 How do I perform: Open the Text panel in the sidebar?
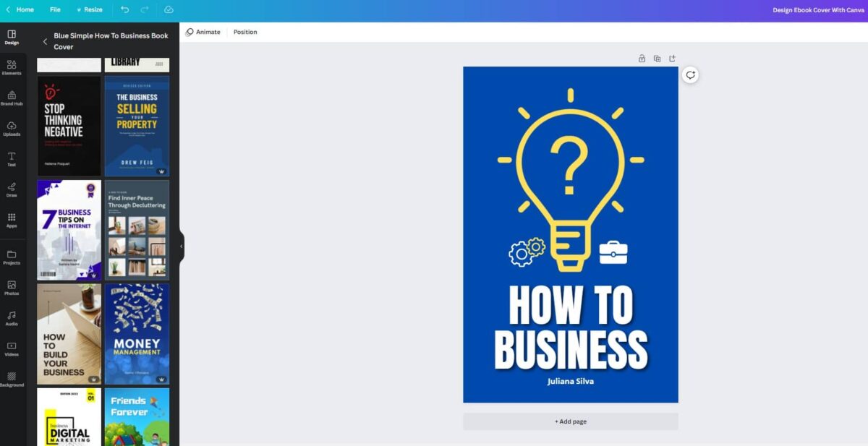coord(12,159)
